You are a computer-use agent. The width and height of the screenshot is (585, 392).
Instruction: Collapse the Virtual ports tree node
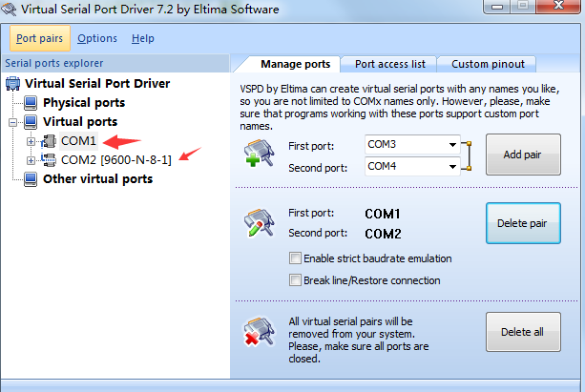click(12, 122)
